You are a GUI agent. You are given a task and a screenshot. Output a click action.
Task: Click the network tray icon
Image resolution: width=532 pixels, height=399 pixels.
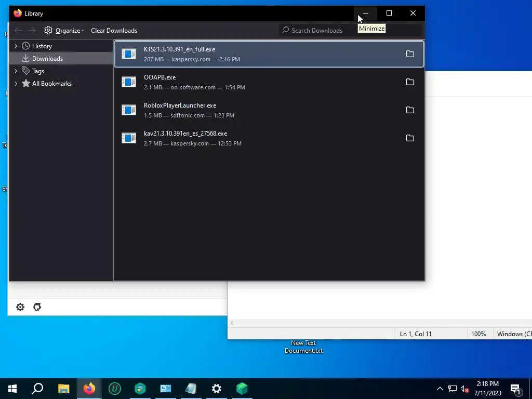(453, 389)
